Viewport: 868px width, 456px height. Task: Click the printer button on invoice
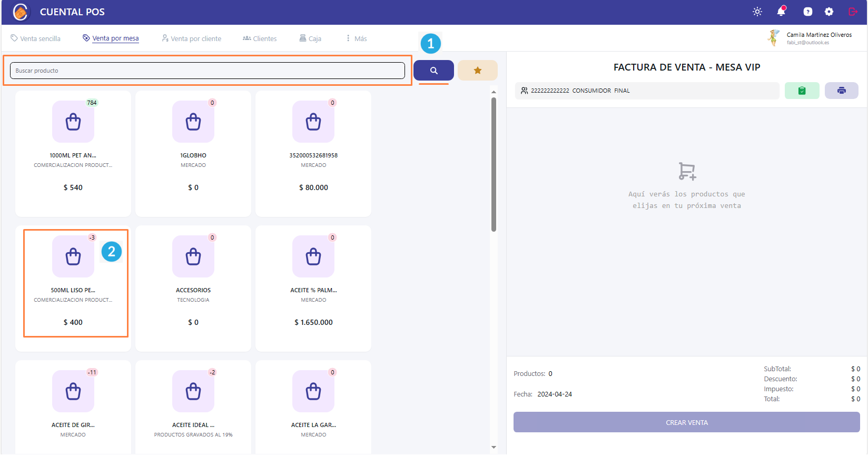pos(841,91)
